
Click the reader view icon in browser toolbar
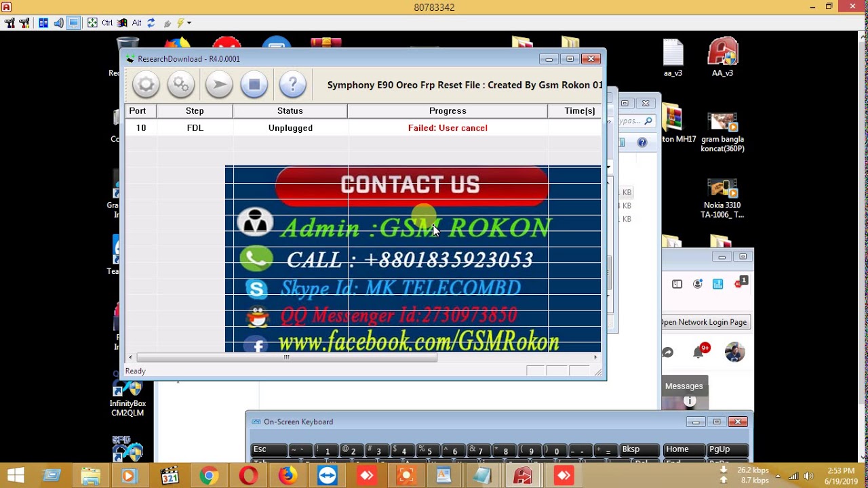coord(677,284)
